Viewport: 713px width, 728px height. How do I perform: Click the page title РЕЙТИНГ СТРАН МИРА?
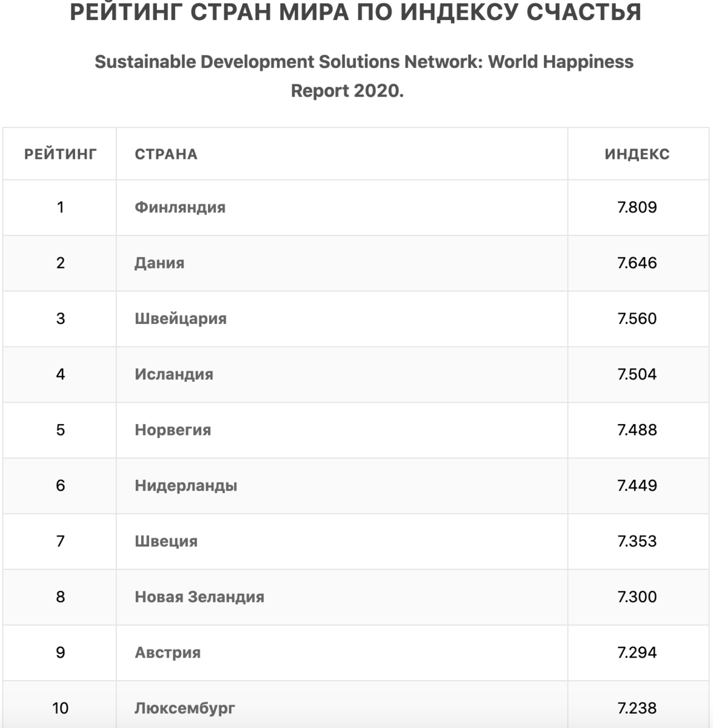(356, 12)
